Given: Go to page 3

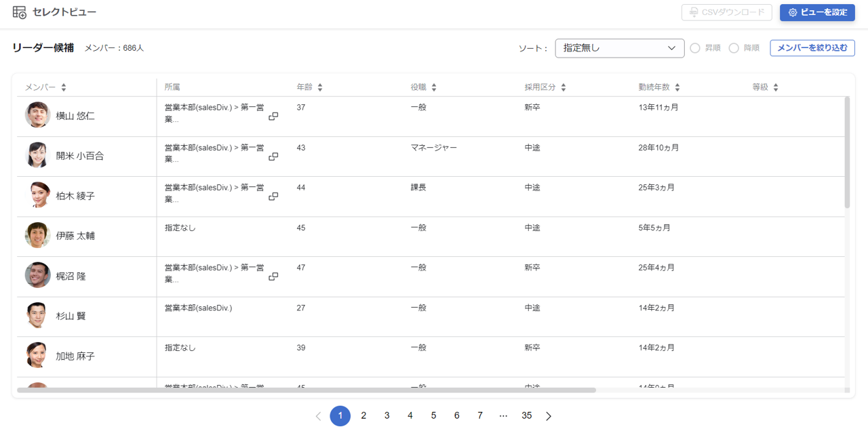Looking at the screenshot, I should [387, 415].
